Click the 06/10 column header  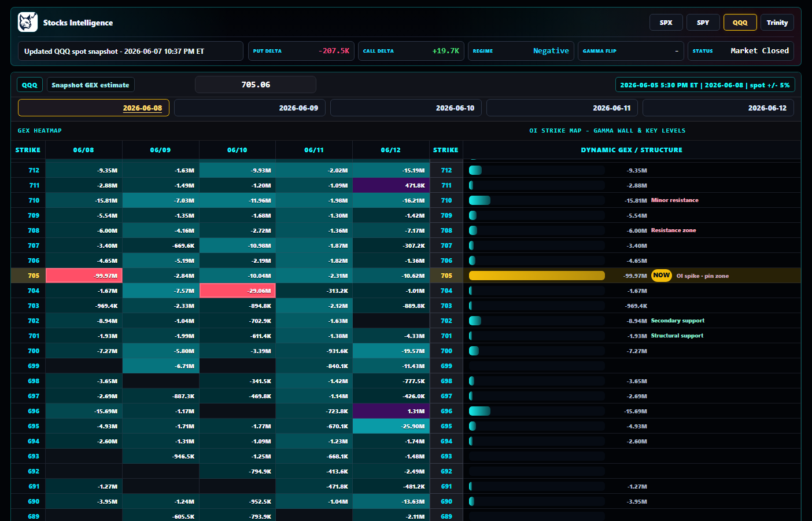coord(237,150)
